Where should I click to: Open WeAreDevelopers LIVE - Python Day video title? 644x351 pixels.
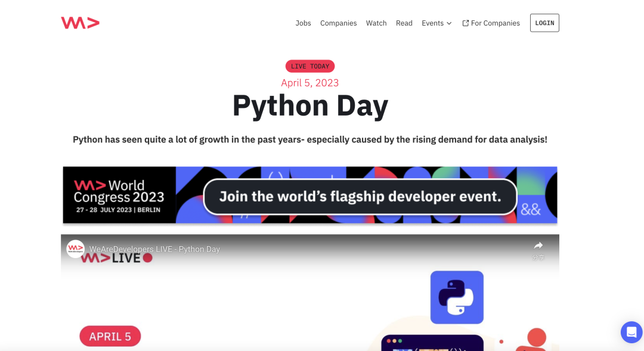pos(154,249)
